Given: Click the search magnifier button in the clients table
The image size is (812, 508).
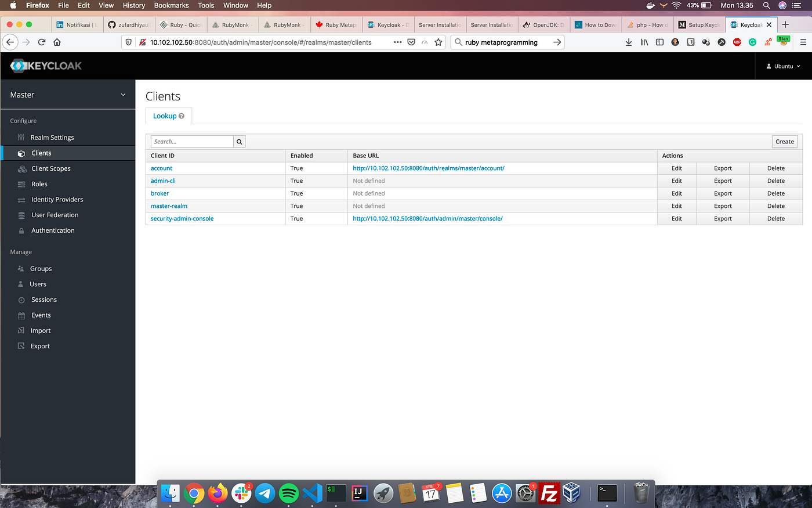Looking at the screenshot, I should (x=239, y=142).
